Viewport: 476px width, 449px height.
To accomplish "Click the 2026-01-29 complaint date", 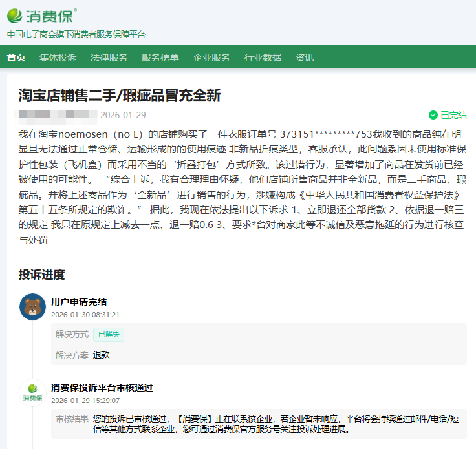I will (x=123, y=115).
